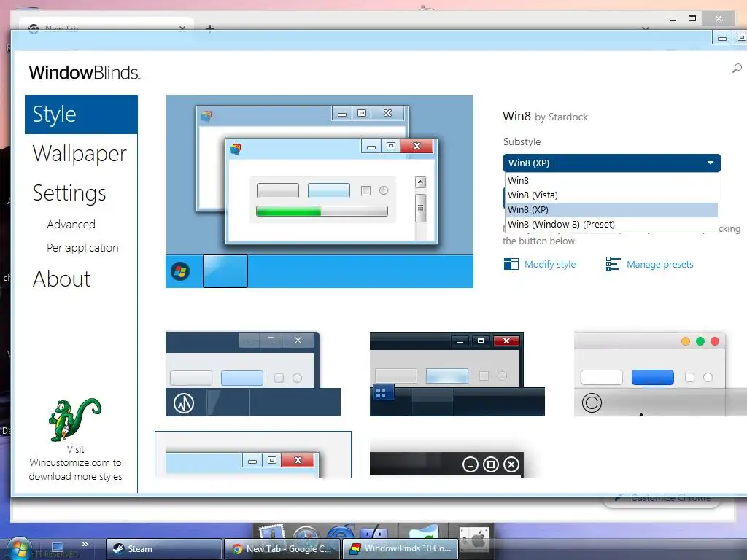
Task: Click the Windows Start orb
Action: click(x=19, y=548)
